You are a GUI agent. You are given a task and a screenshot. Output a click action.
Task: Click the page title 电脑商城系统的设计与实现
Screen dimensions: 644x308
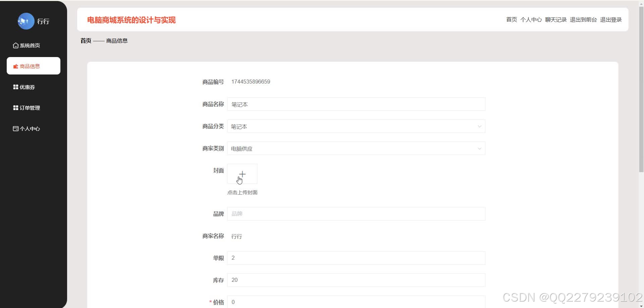point(131,20)
